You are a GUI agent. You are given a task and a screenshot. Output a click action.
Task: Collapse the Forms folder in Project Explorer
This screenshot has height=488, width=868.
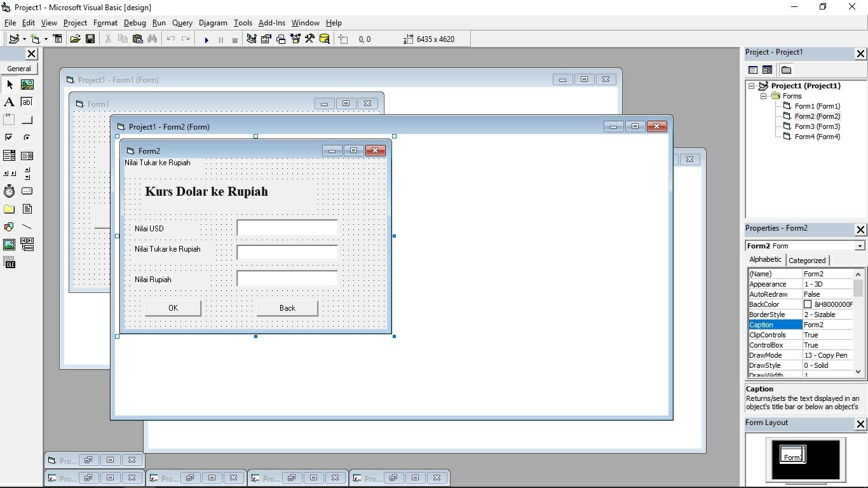[763, 95]
